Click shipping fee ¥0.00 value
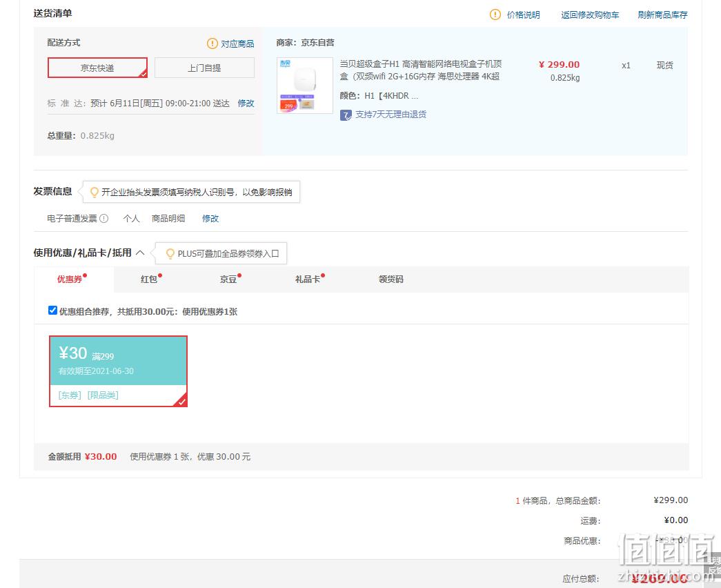 point(676,520)
